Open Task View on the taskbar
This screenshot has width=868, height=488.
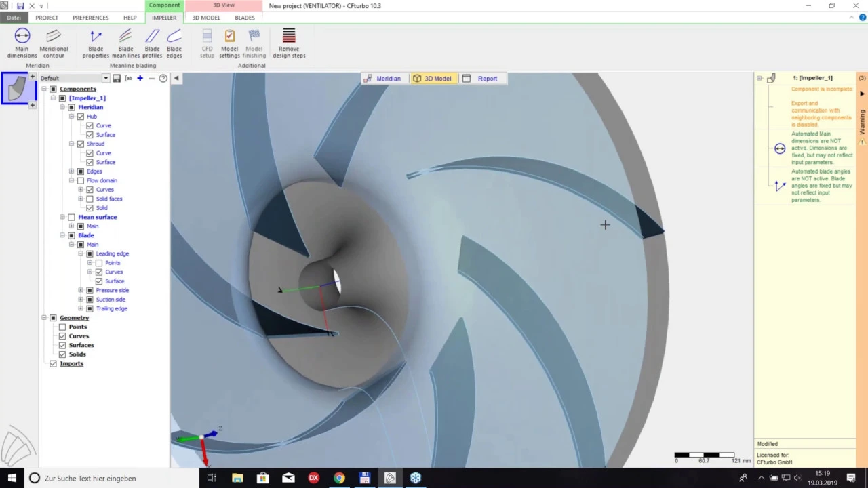[x=212, y=478]
